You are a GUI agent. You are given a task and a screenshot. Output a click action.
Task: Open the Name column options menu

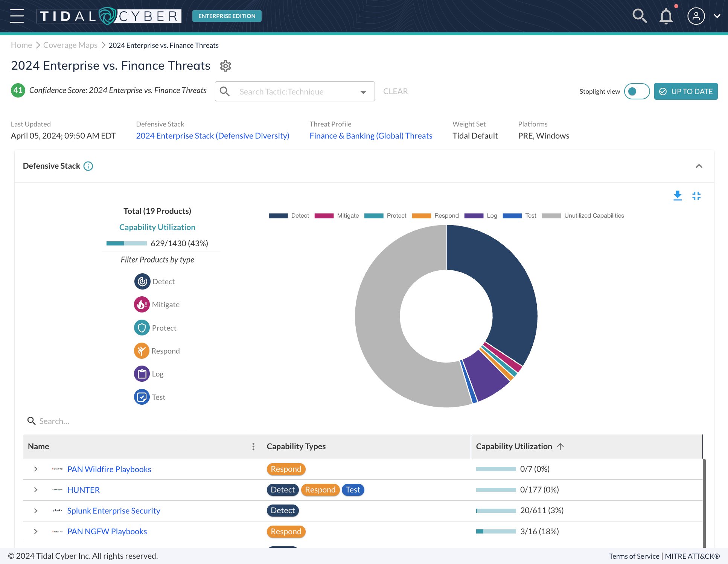click(253, 446)
